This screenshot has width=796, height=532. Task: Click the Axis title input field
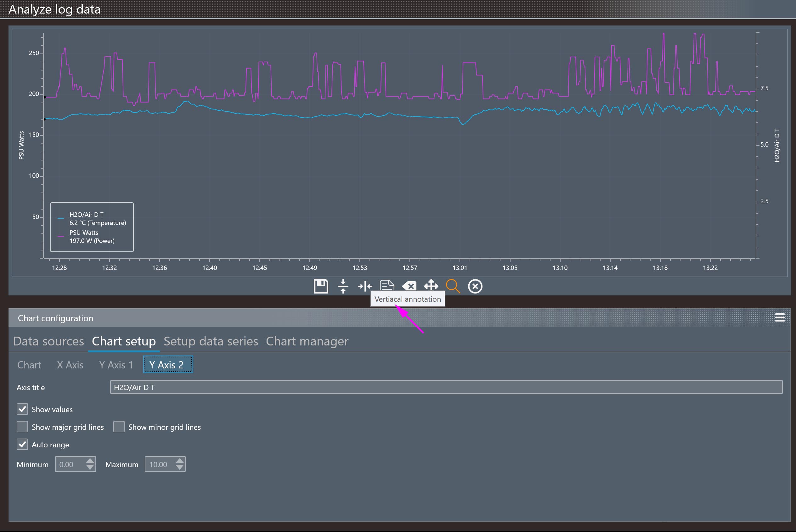point(446,387)
